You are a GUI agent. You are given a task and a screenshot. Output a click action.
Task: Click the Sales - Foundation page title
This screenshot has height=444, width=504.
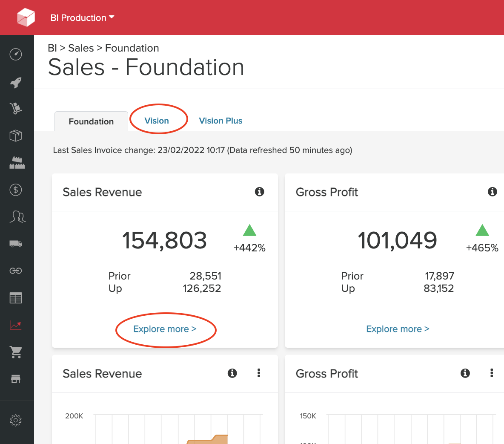(146, 67)
